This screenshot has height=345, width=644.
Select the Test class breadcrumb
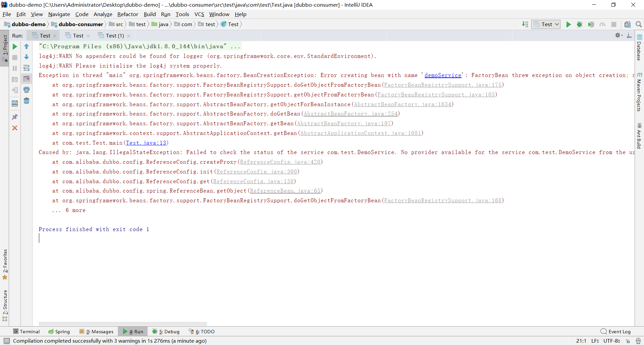[x=230, y=24]
